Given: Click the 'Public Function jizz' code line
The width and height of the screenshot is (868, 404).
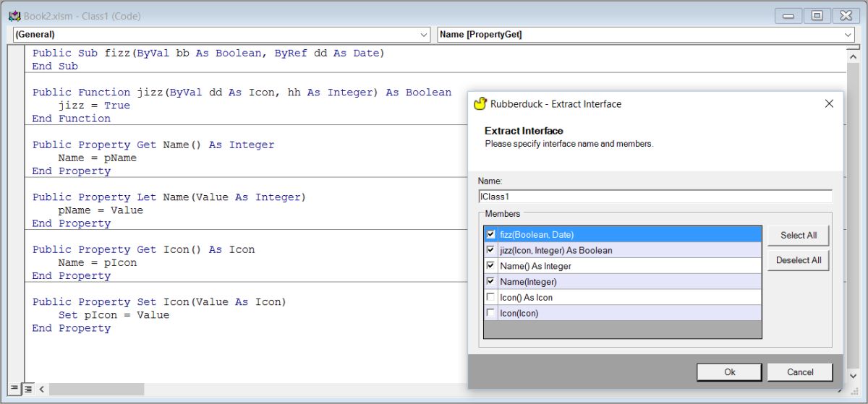Looking at the screenshot, I should 242,93.
